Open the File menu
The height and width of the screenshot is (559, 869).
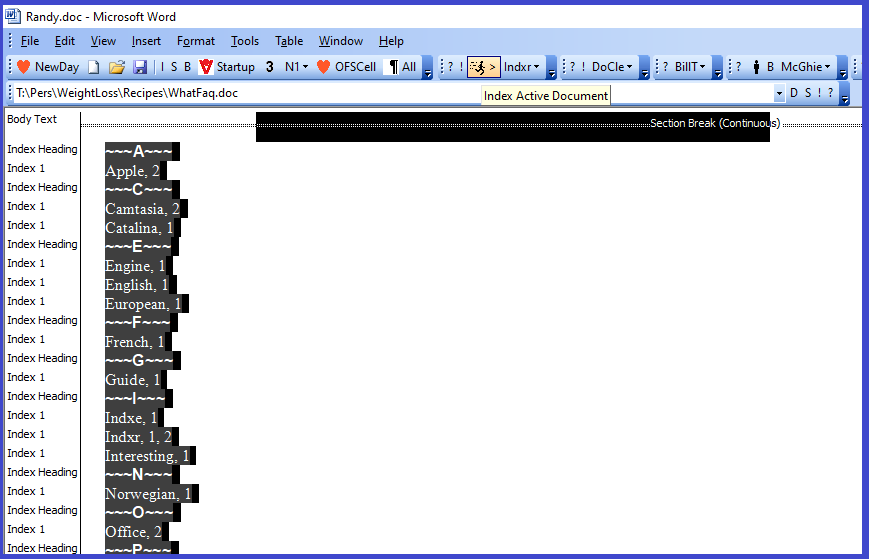[x=30, y=41]
